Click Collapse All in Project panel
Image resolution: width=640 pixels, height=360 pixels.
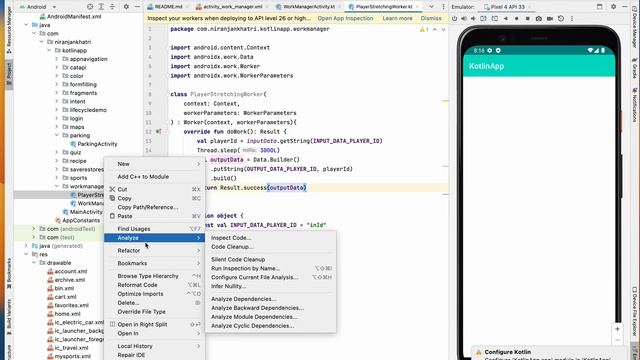[112, 7]
